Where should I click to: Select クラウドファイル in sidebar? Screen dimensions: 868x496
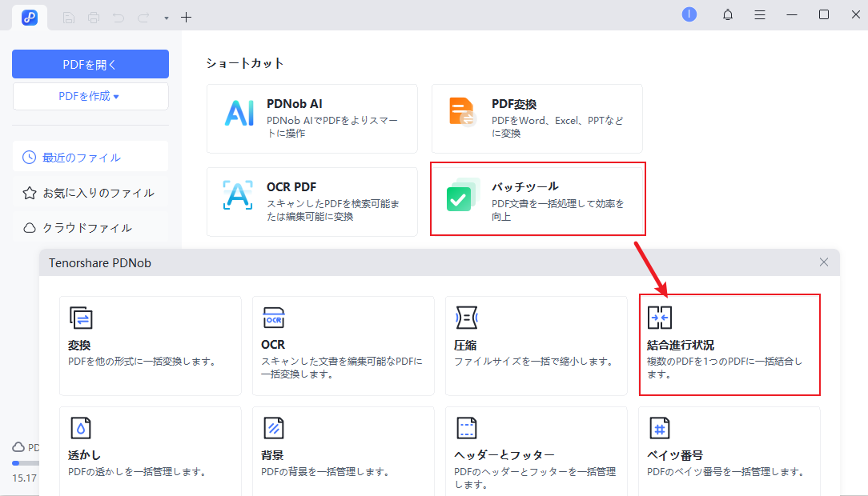pos(90,228)
